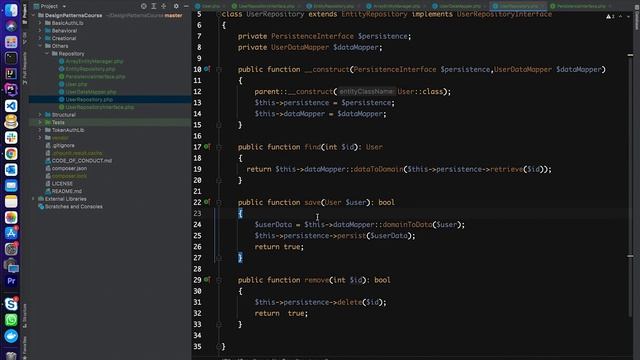The image size is (640, 360).
Task: Expand the TokenAuthLib folder
Action: pos(40,130)
